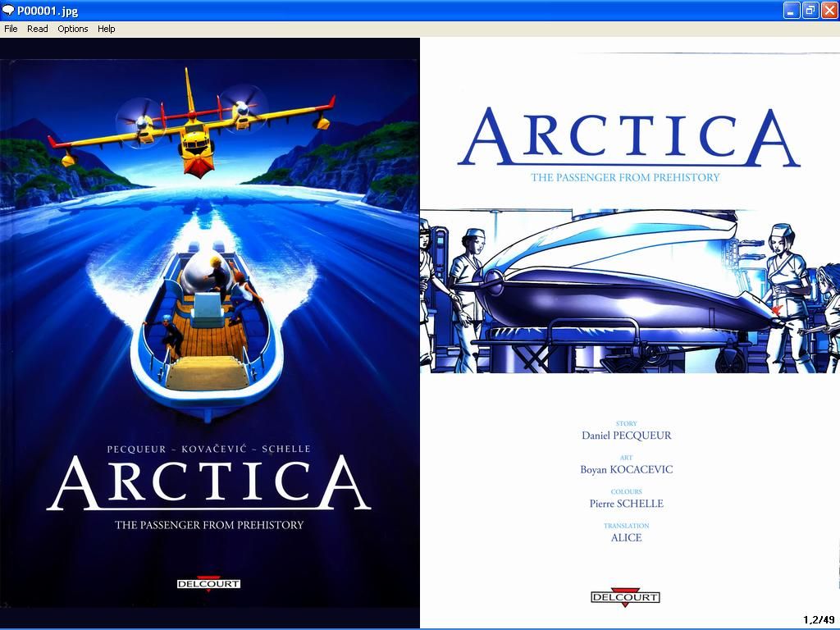Screen dimensions: 840x630
Task: Open the Help menu
Action: pyautogui.click(x=106, y=29)
